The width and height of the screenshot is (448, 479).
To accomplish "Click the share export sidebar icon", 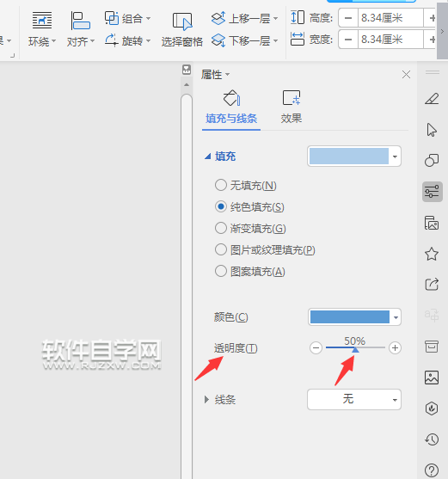I will point(432,285).
